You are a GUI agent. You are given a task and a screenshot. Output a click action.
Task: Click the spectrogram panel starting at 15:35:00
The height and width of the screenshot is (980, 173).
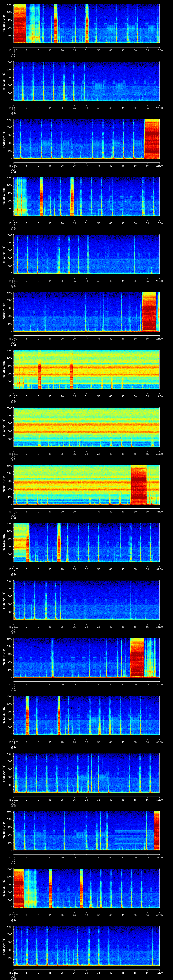86,773
